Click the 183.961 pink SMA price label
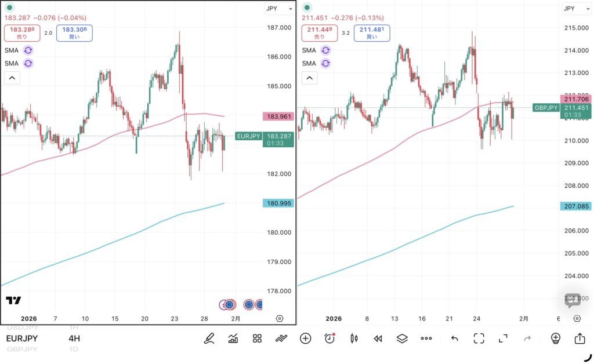The image size is (594, 364). (278, 117)
